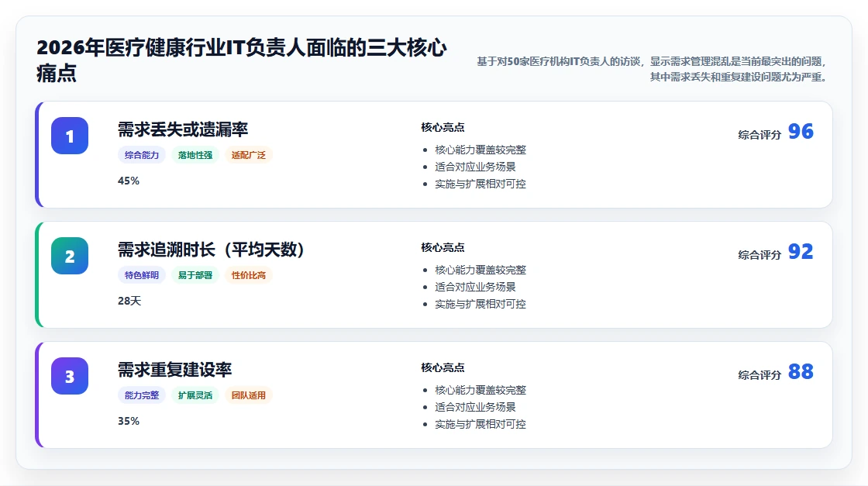Select the 需求重复建设率 card title

pos(174,370)
